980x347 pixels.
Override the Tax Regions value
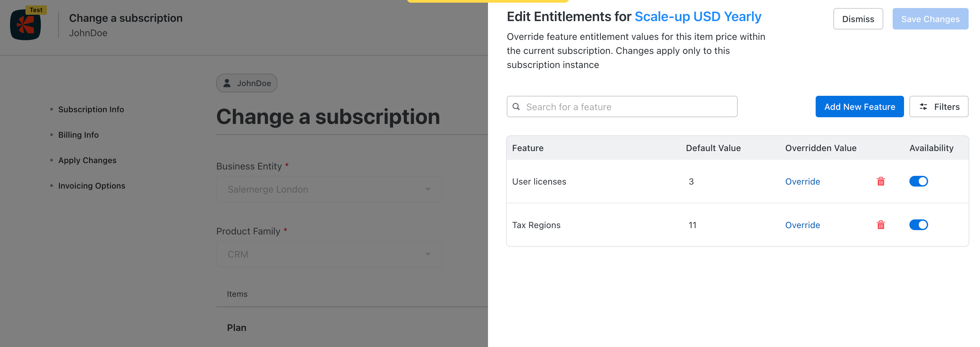pyautogui.click(x=802, y=225)
